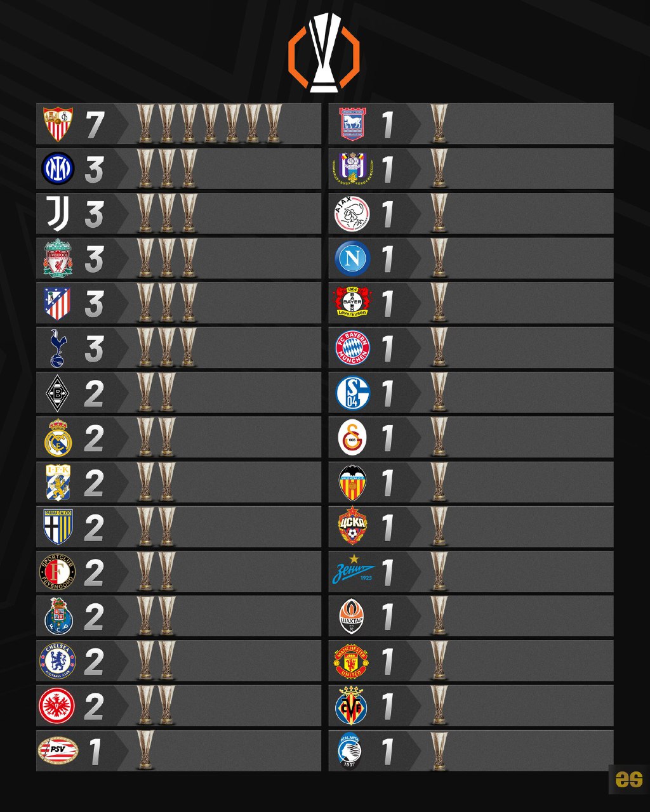The width and height of the screenshot is (650, 812).
Task: Click the number 7 beside Sevilla
Action: click(95, 125)
